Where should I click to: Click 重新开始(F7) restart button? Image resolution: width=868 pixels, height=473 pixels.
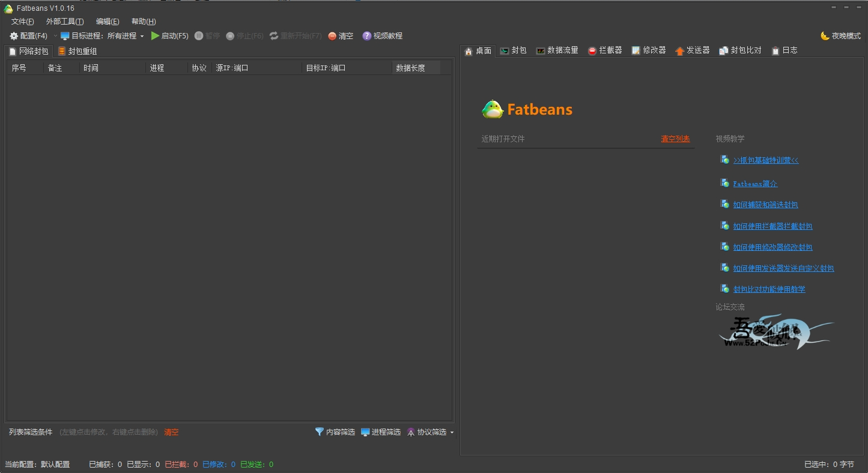point(296,36)
